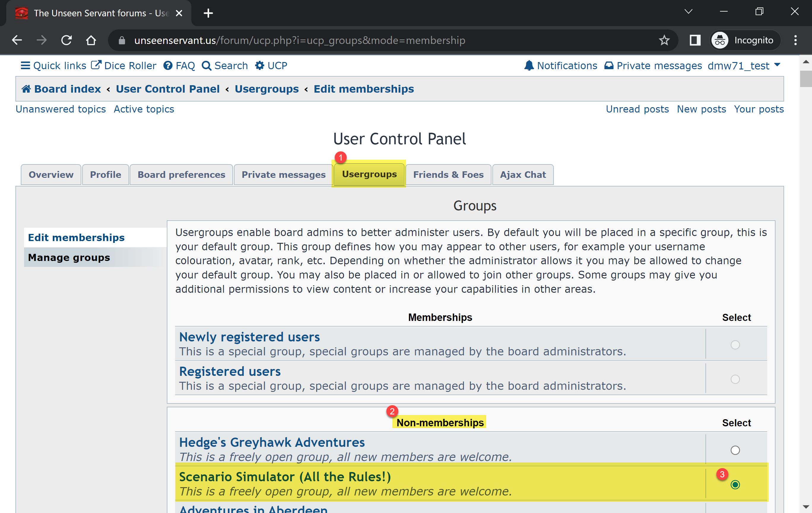Image resolution: width=812 pixels, height=513 pixels.
Task: Select Hedge's Greyhawk Adventures radio button
Action: tap(735, 450)
